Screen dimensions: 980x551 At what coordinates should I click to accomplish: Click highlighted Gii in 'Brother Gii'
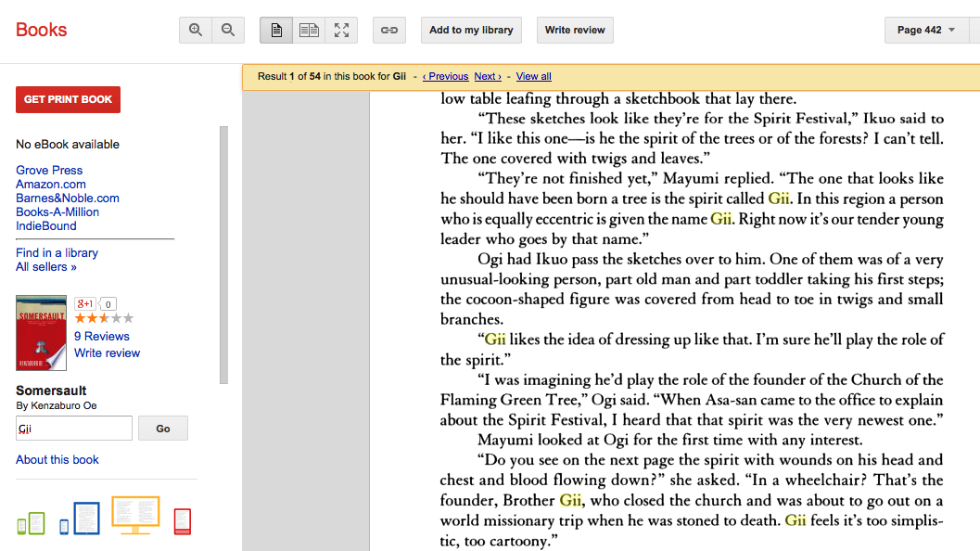(x=570, y=500)
